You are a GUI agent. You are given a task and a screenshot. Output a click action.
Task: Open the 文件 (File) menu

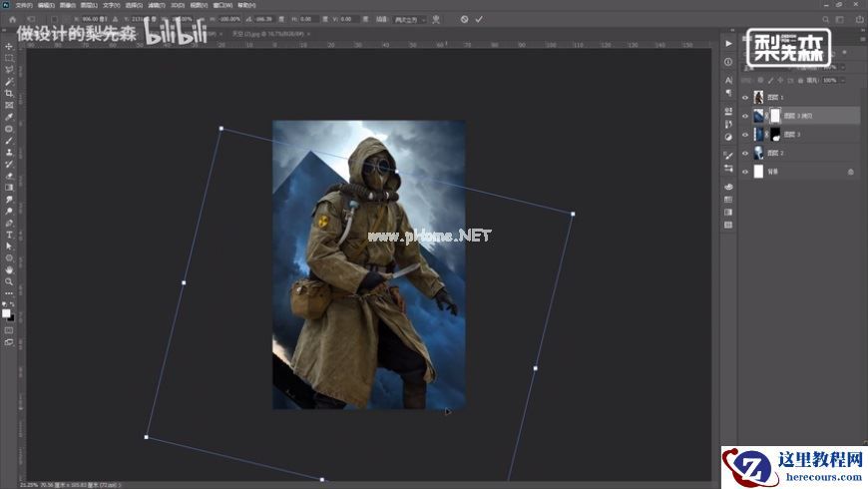coord(23,5)
